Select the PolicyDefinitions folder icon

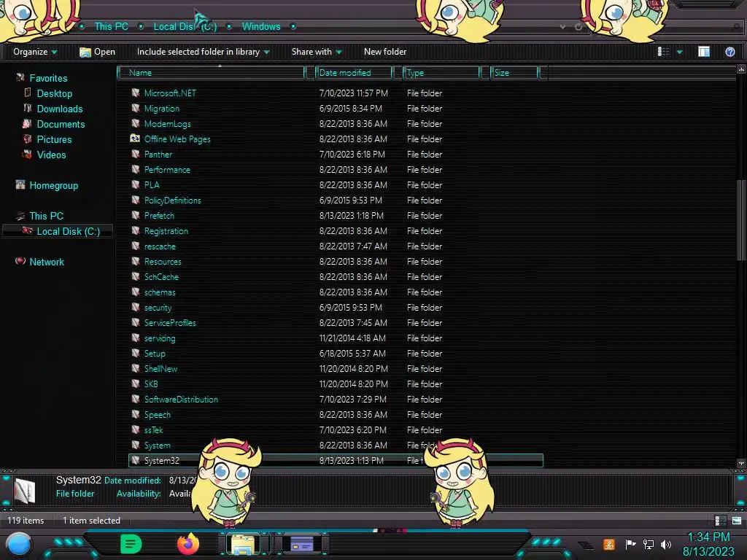click(x=136, y=200)
